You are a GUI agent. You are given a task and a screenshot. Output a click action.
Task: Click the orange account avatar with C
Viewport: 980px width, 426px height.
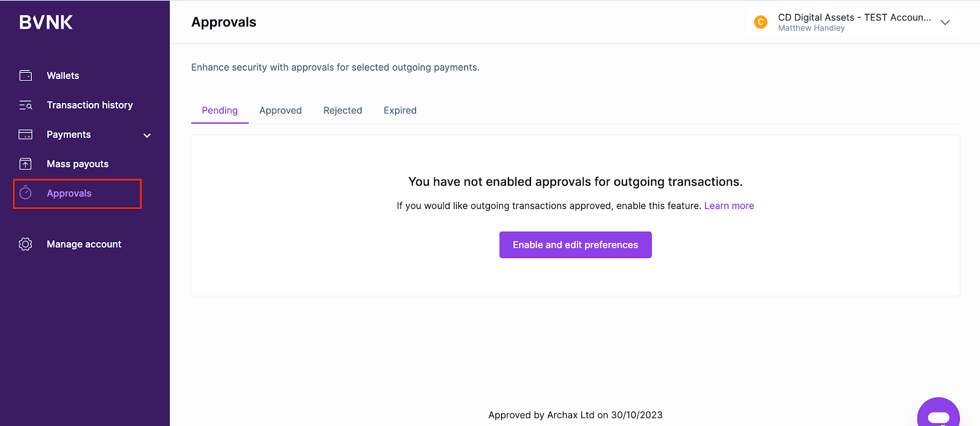pos(761,21)
